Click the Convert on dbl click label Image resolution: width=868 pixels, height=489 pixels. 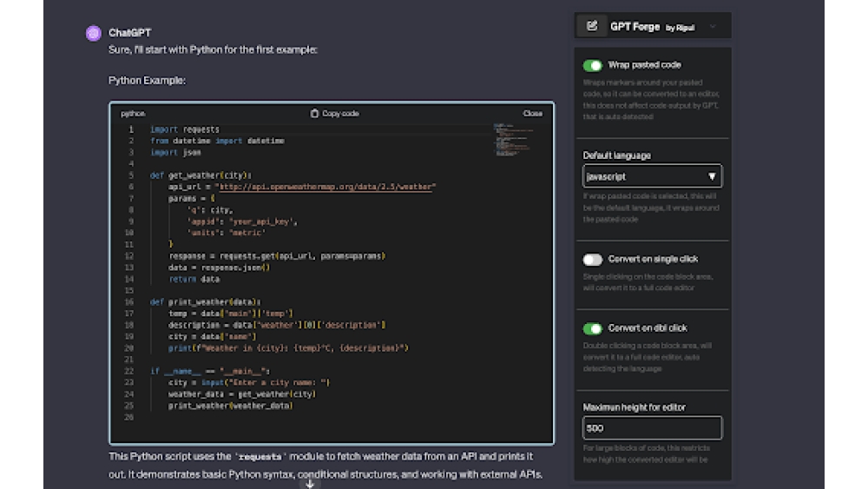648,328
